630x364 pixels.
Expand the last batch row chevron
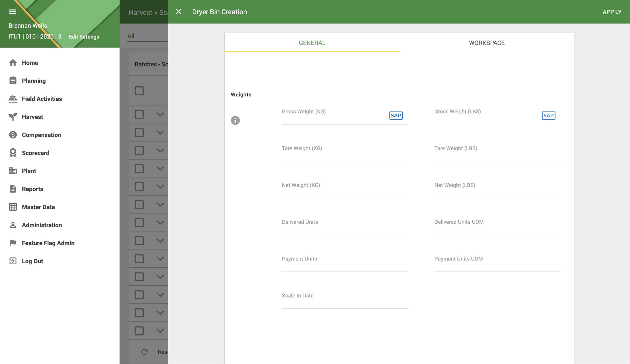tap(160, 331)
